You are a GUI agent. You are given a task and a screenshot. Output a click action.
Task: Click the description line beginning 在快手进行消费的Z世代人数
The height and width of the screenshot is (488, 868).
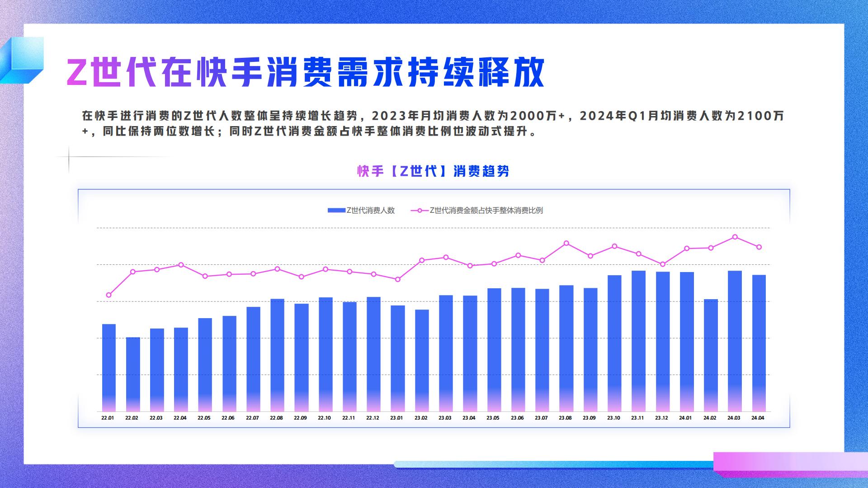[433, 116]
